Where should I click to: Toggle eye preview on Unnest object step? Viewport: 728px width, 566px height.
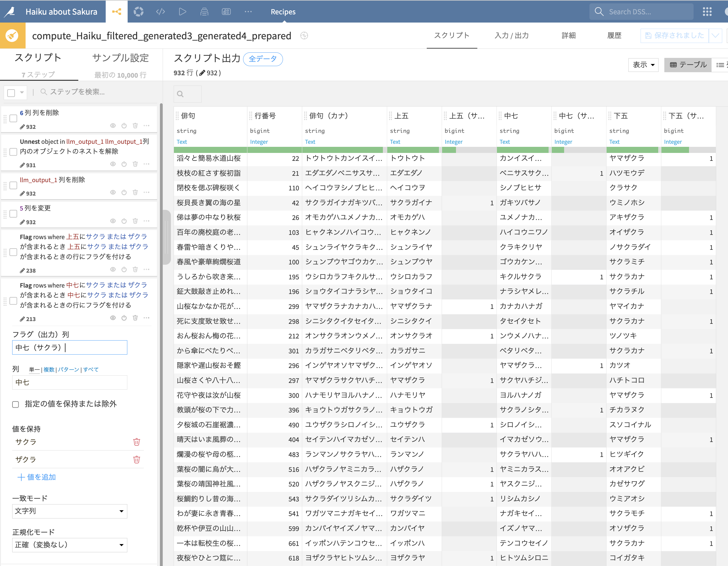click(113, 164)
